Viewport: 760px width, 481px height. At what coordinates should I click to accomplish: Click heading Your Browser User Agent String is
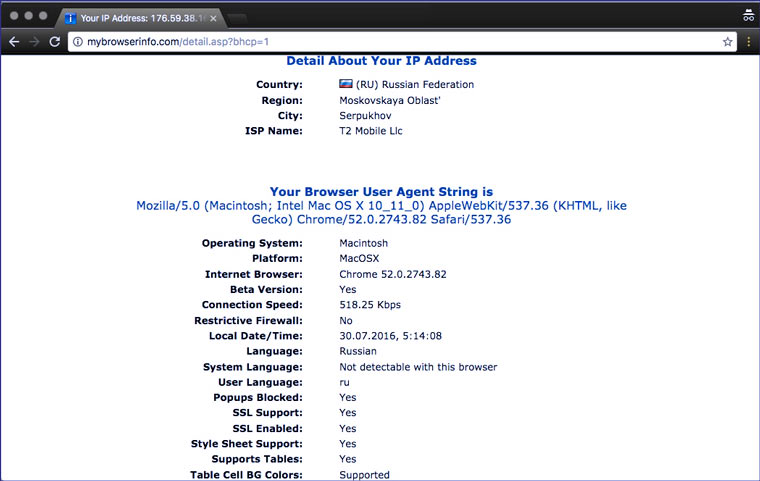381,192
